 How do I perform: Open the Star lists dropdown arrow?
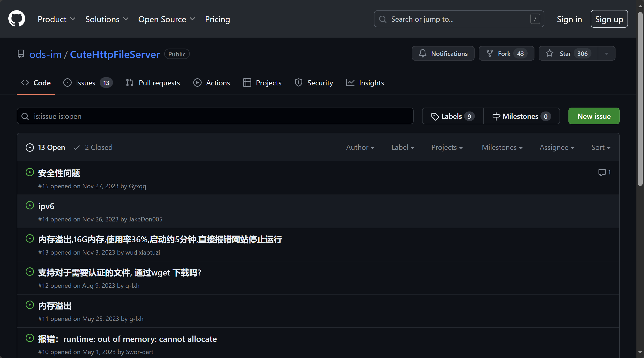pos(606,54)
